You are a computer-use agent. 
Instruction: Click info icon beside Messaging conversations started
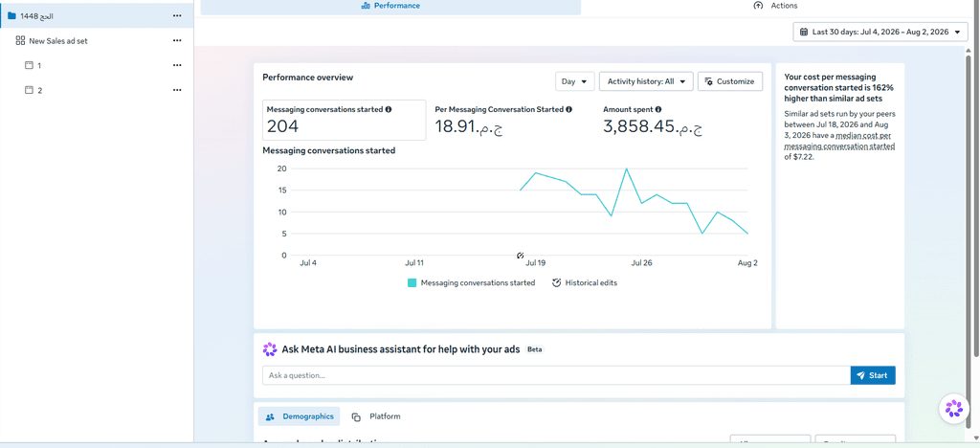(x=389, y=109)
